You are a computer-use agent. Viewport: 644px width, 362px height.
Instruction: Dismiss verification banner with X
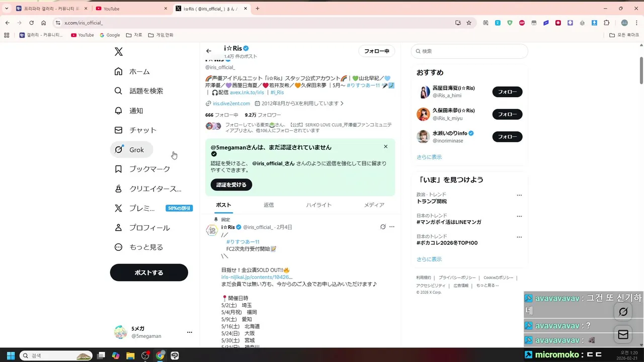pos(386,147)
